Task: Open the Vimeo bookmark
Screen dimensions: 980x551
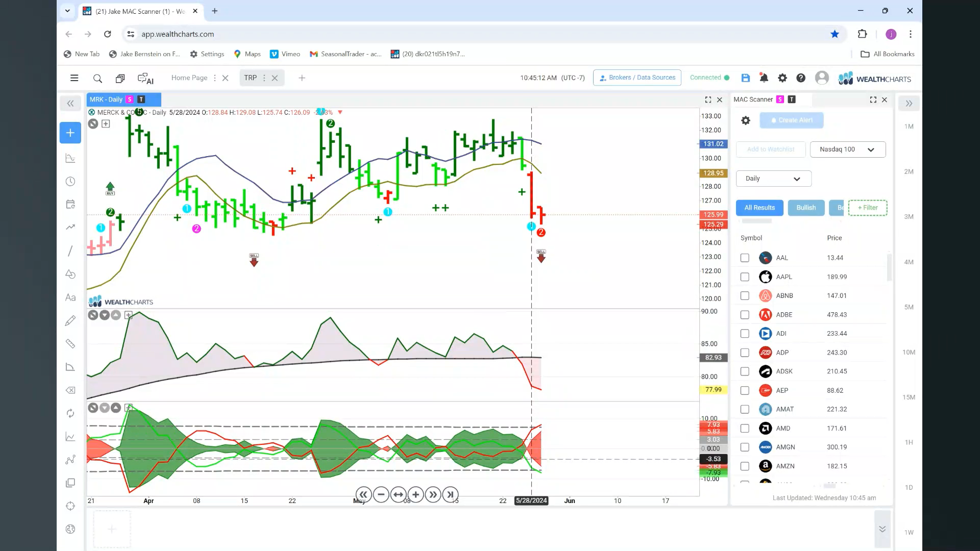Action: click(x=285, y=54)
